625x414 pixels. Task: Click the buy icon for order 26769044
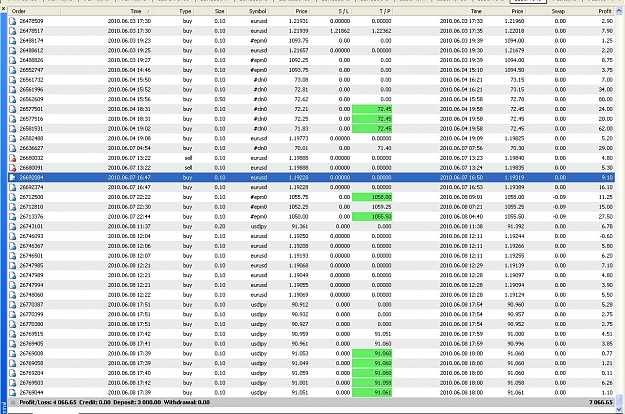(x=13, y=392)
